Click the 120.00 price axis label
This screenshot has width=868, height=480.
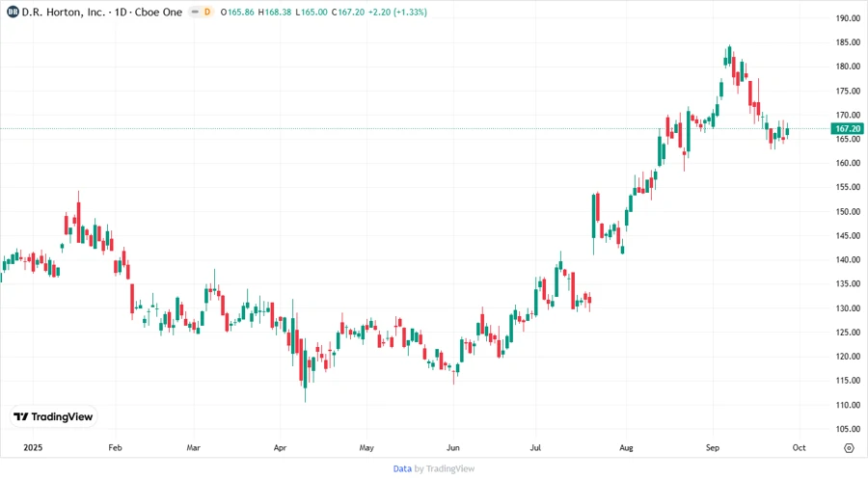pyautogui.click(x=848, y=357)
